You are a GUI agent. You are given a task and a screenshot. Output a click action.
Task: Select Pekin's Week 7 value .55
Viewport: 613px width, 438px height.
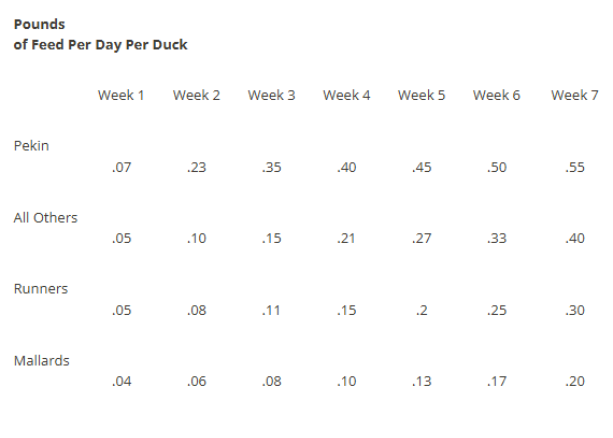(x=574, y=168)
